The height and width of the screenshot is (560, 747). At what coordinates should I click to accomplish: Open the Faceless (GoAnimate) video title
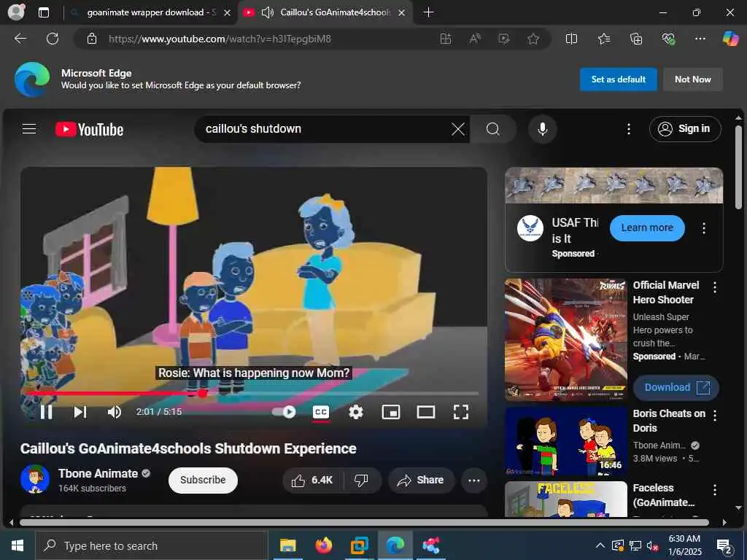click(664, 495)
